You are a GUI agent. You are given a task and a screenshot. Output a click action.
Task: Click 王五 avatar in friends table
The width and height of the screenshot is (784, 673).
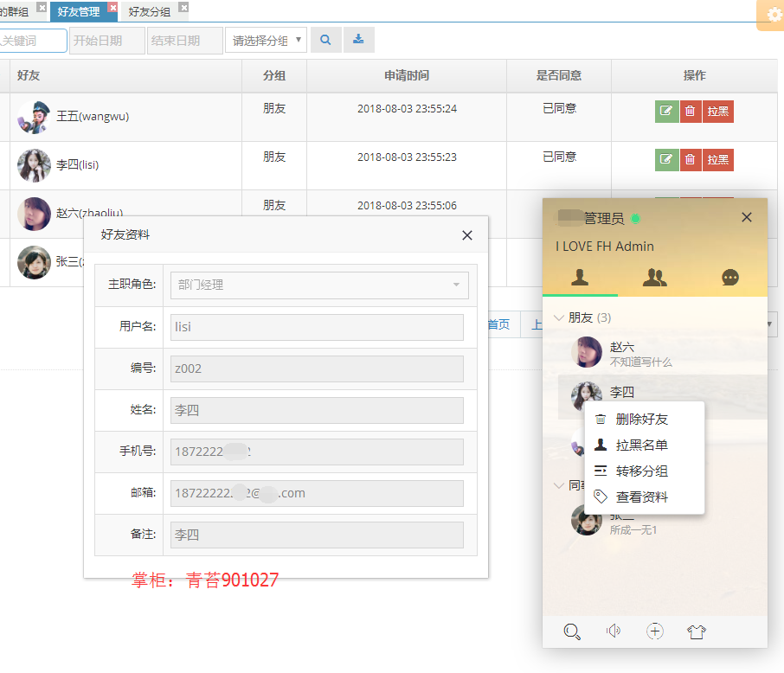34,117
